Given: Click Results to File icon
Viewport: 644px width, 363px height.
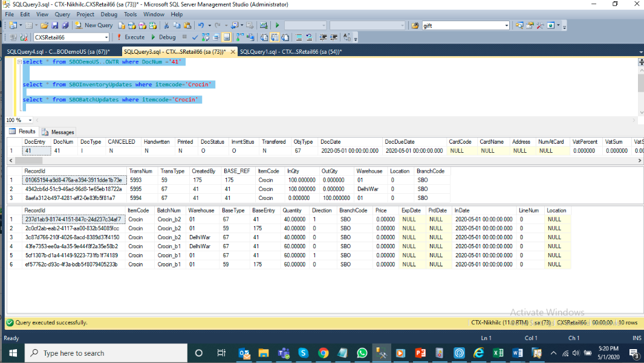Looking at the screenshot, I should click(285, 37).
